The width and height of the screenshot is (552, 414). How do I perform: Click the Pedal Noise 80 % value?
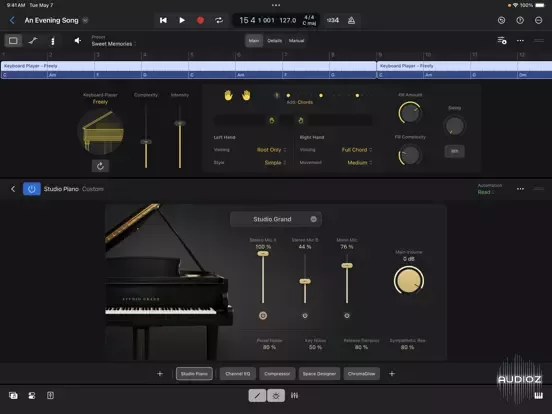[x=269, y=347]
